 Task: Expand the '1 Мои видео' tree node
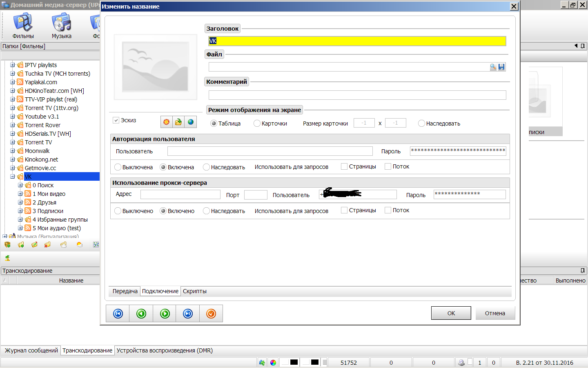[x=20, y=194]
